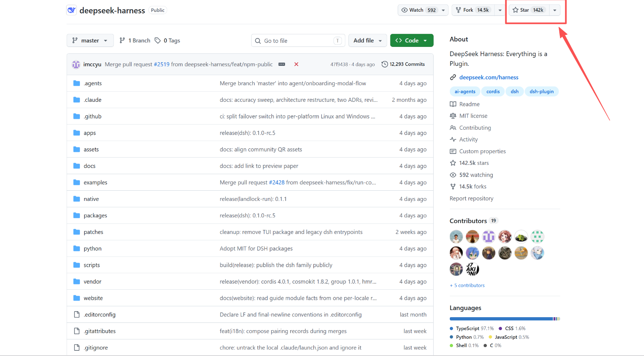Open pull request #2428 in examples row

277,183
